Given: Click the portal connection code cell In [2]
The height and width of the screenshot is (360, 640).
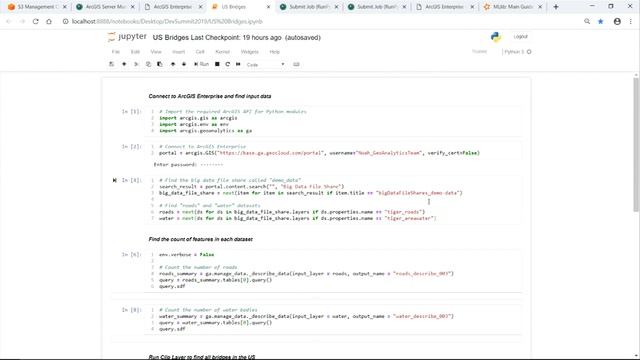Looking at the screenshot, I should (333, 150).
